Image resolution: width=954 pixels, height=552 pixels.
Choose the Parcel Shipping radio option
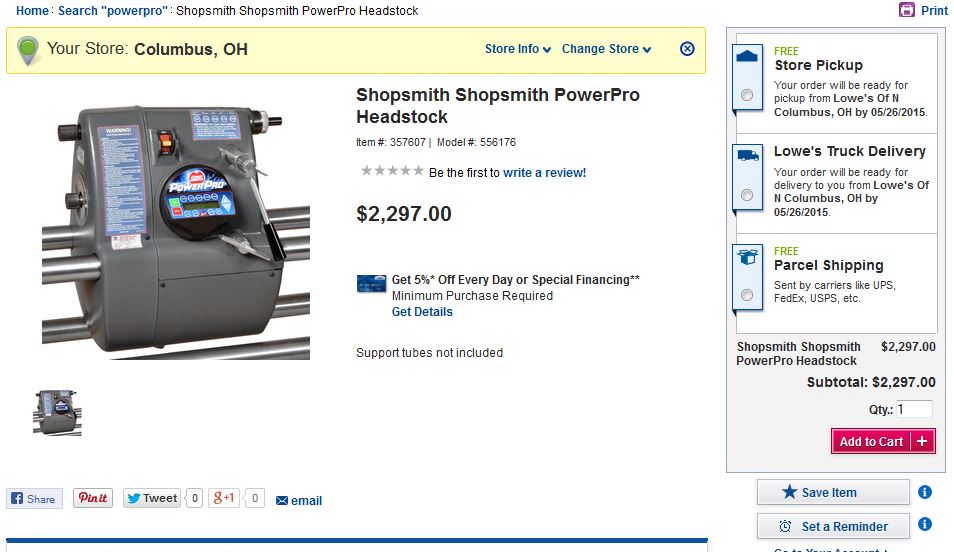747,295
